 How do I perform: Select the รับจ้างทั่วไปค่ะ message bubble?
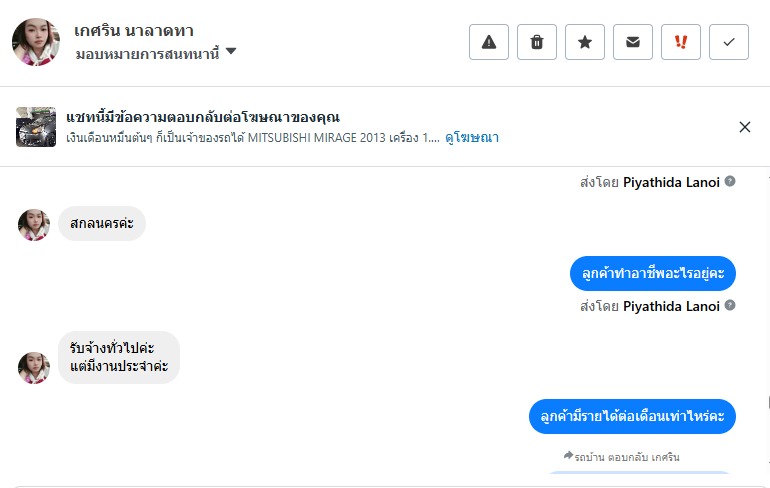coord(119,357)
